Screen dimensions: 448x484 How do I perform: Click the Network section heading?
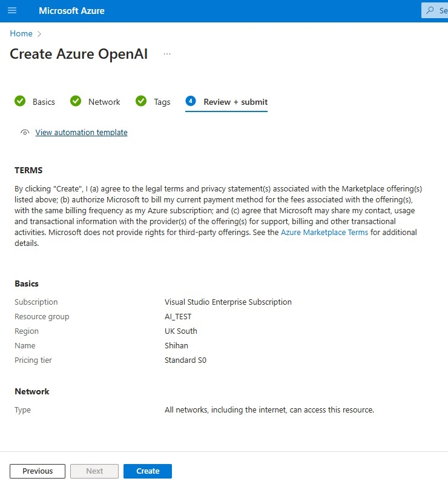point(32,391)
